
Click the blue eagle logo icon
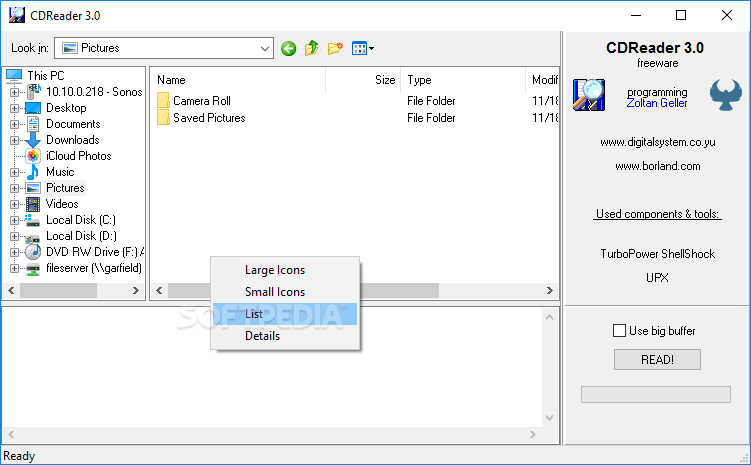pos(726,95)
